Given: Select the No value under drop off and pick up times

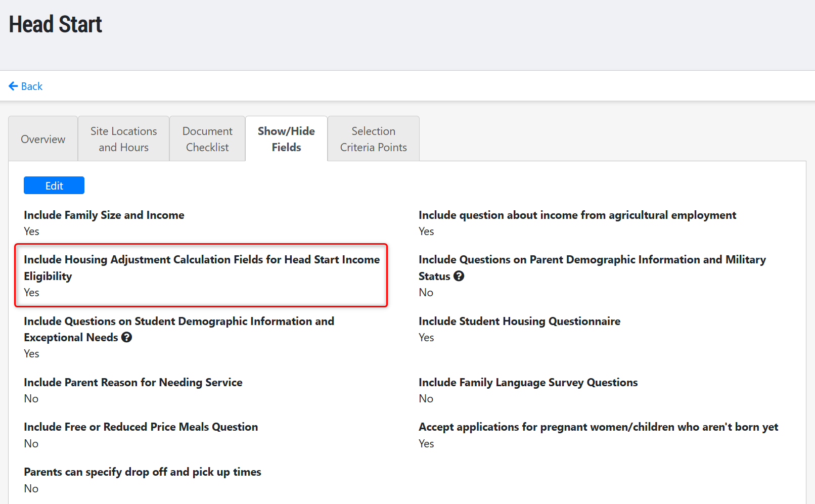Looking at the screenshot, I should pyautogui.click(x=31, y=488).
